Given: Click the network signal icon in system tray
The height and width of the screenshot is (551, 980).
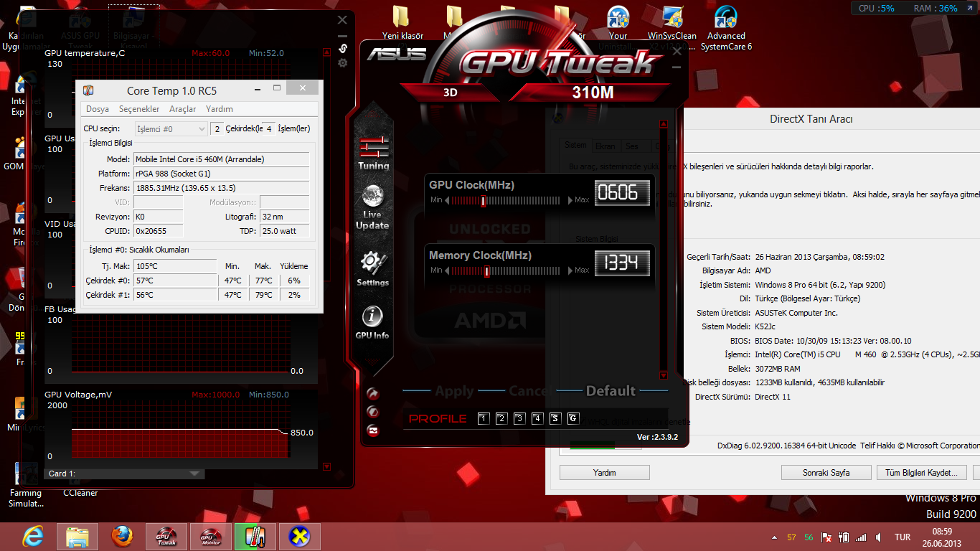Looking at the screenshot, I should click(860, 537).
